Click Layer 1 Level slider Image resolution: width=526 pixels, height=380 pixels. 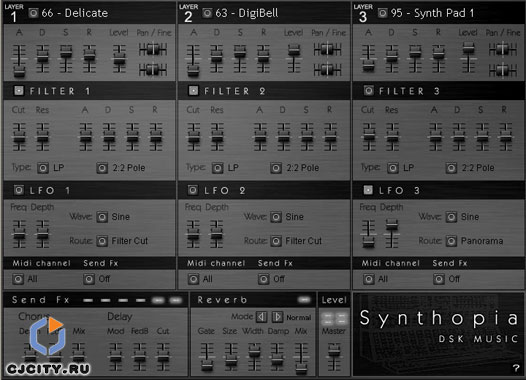pyautogui.click(x=119, y=58)
